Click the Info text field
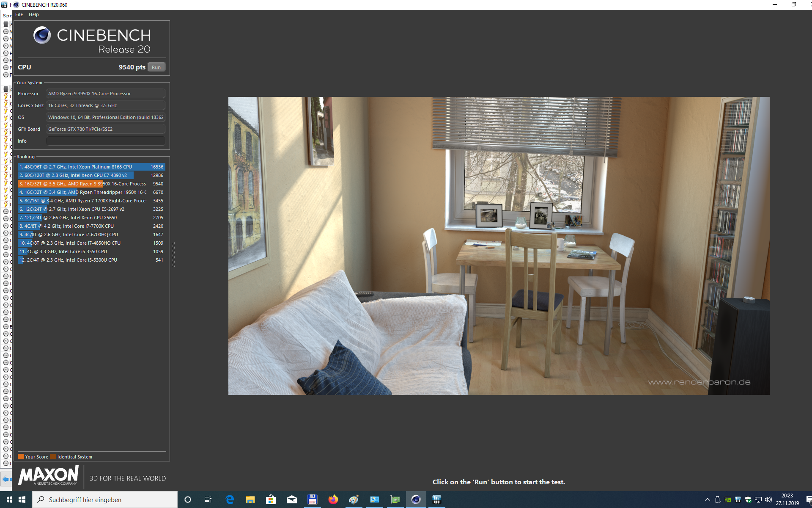Screen dimensions: 812x508 pos(105,141)
